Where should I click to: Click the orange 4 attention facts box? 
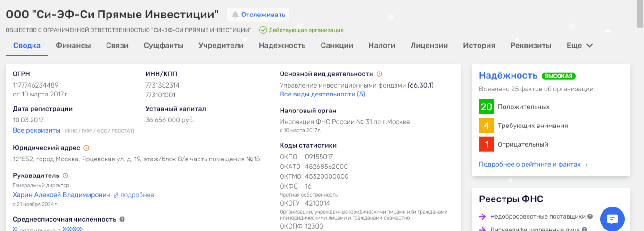click(487, 126)
